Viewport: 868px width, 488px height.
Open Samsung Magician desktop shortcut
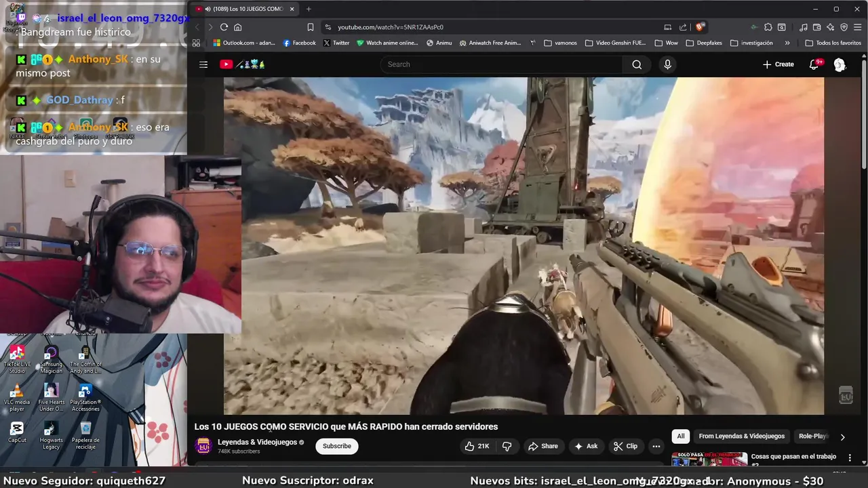(51, 359)
